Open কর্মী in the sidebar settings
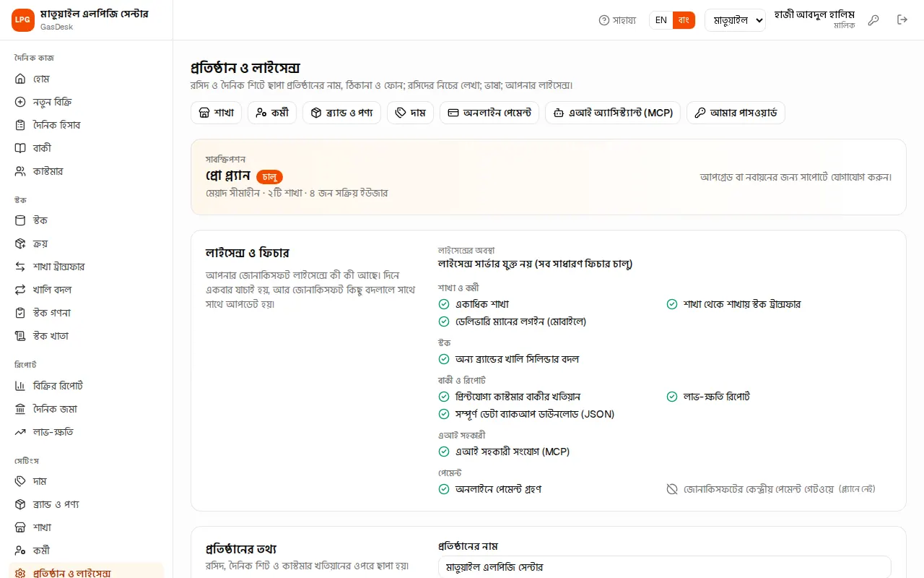This screenshot has height=578, width=924. (87, 551)
